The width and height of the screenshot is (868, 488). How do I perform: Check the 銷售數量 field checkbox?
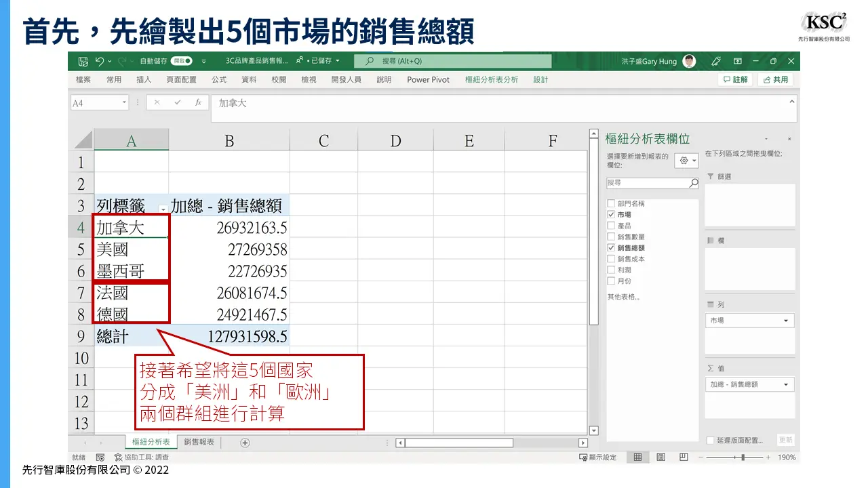click(x=611, y=237)
